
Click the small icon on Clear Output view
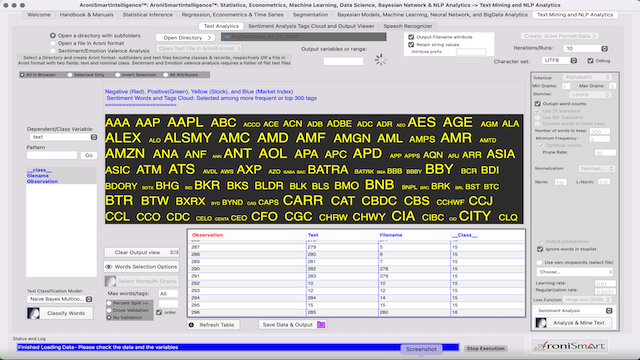(174, 252)
